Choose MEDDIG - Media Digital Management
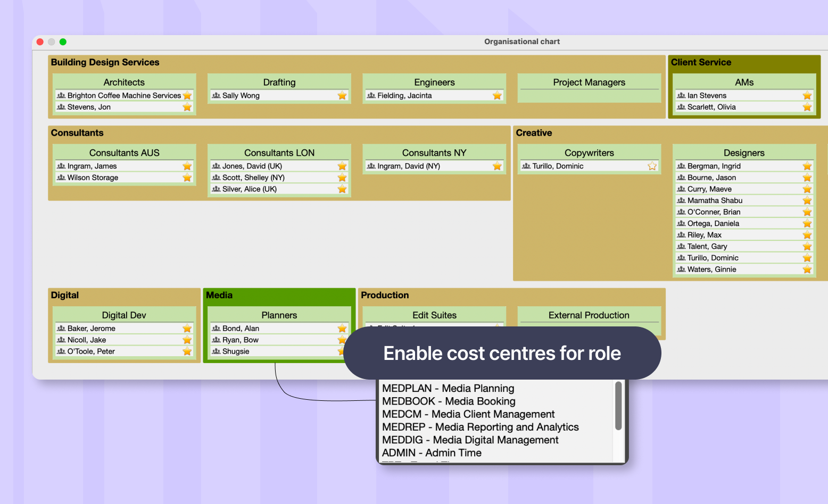This screenshot has width=828, height=504. [470, 440]
